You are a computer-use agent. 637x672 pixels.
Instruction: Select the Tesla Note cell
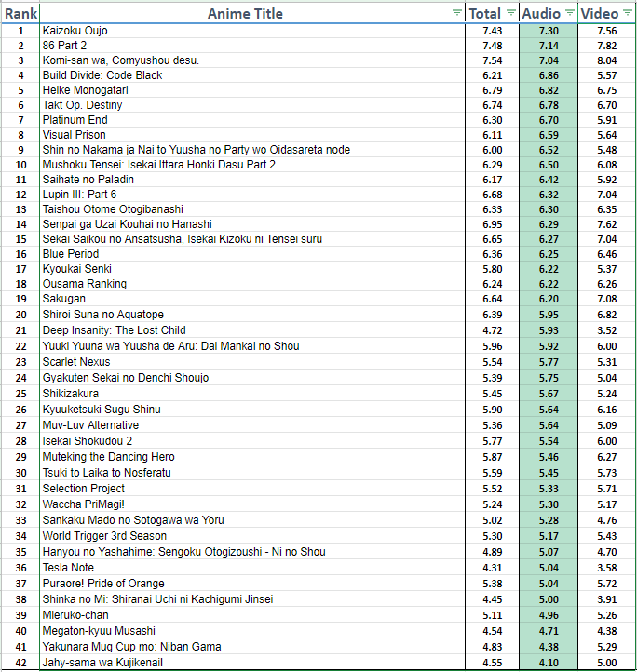[x=252, y=568]
